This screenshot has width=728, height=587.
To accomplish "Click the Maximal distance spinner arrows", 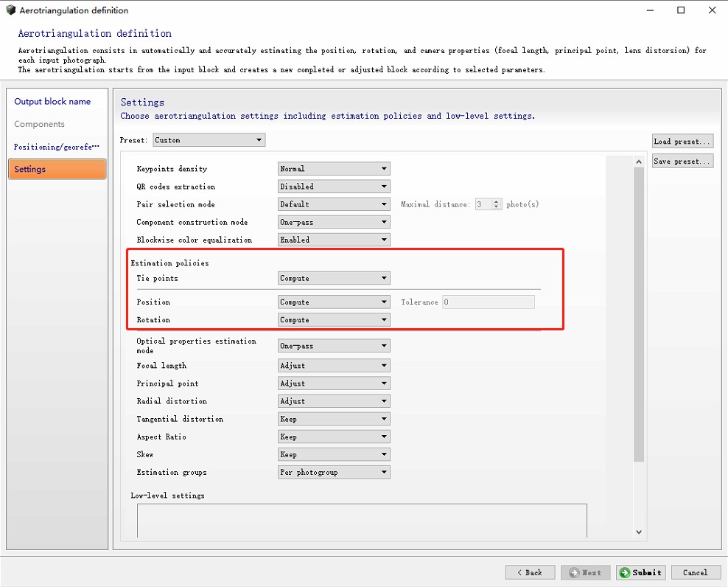I will tap(497, 204).
